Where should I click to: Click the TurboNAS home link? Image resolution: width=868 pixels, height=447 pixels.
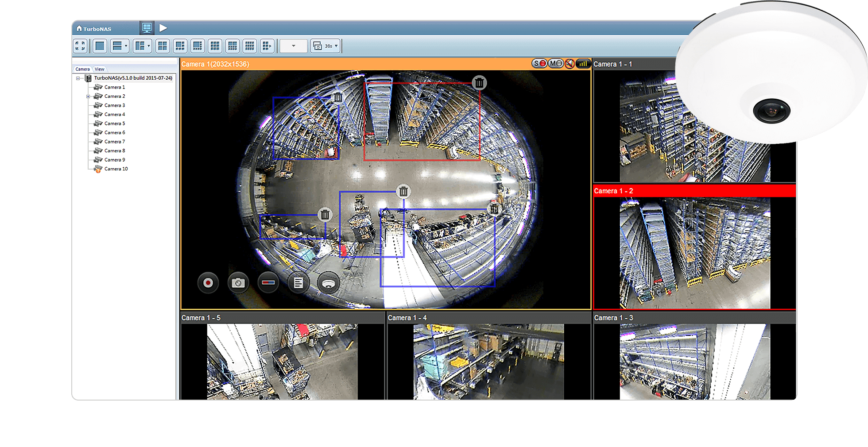click(x=94, y=29)
